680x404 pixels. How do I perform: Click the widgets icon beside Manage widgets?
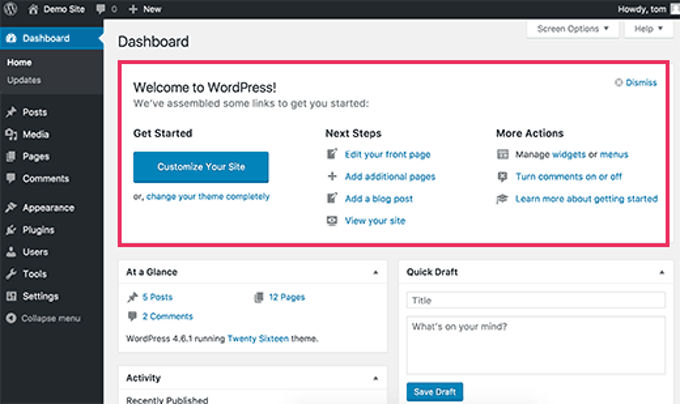(x=503, y=154)
